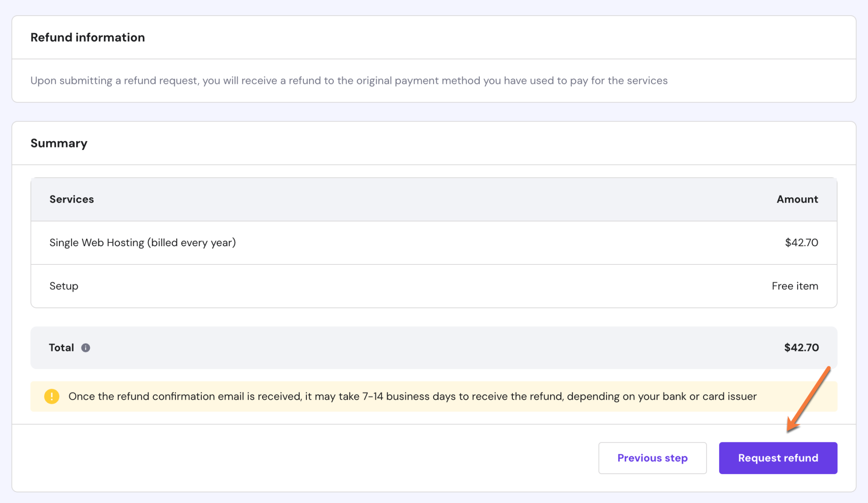Click the total amount of $42.70

[x=801, y=347]
